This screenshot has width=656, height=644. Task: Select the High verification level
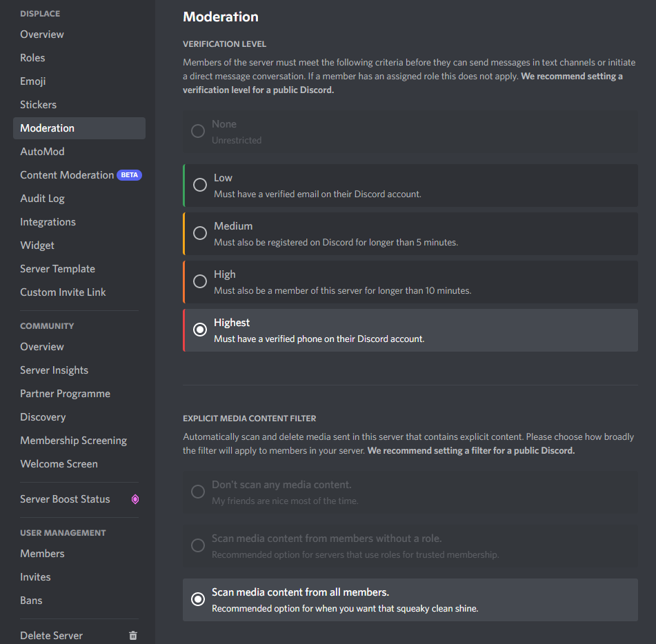click(x=200, y=281)
